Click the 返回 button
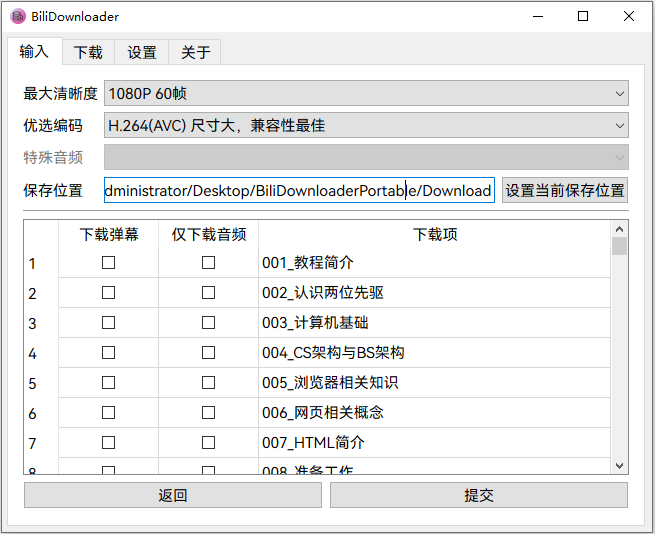The height and width of the screenshot is (534, 655). point(173,496)
